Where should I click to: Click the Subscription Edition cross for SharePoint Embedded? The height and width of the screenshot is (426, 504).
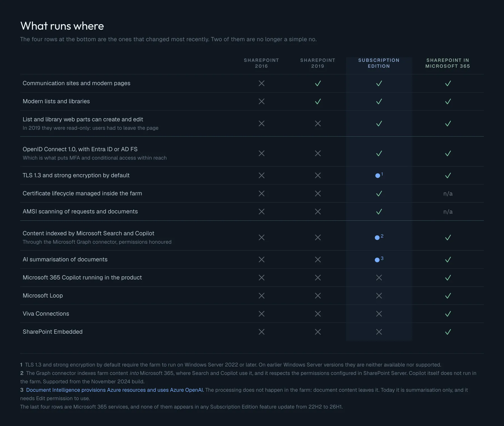[379, 332]
